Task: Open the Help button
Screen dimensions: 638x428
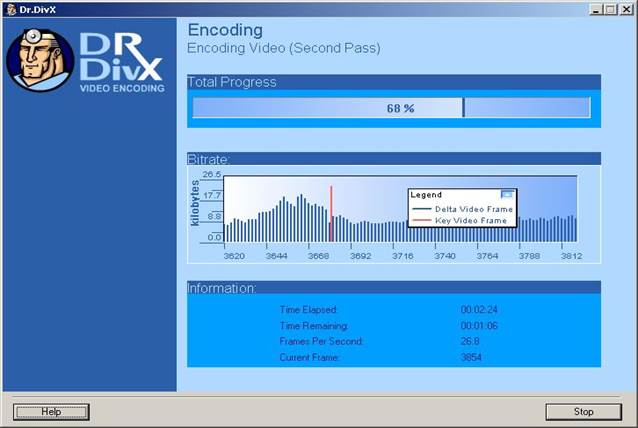Action: pyautogui.click(x=51, y=412)
